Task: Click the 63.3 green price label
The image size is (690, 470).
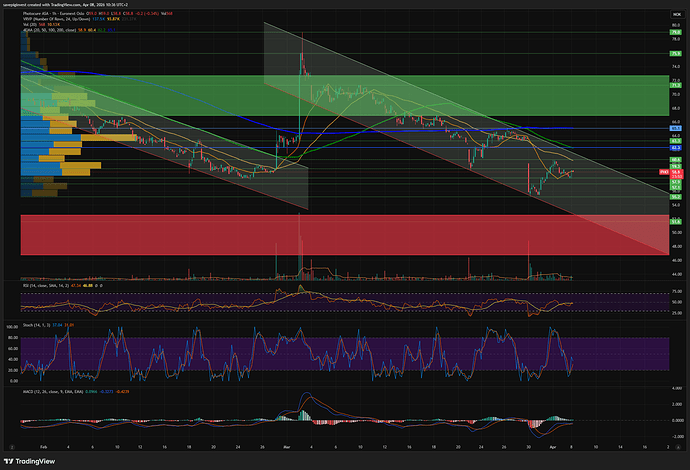Action: click(x=675, y=141)
